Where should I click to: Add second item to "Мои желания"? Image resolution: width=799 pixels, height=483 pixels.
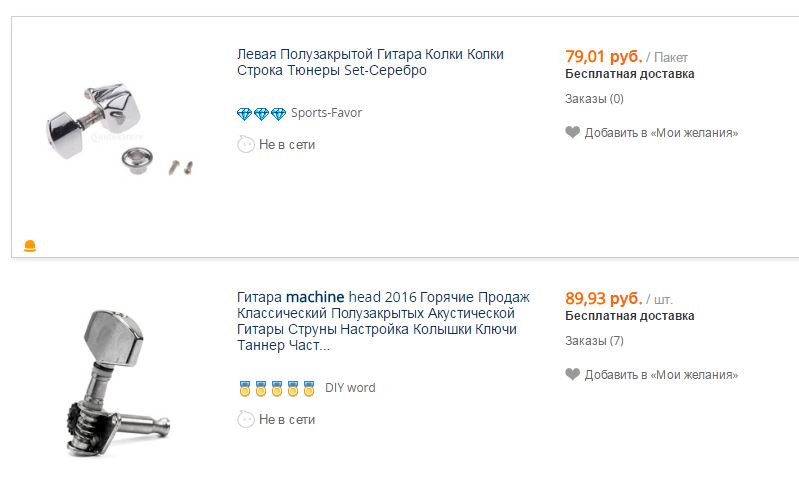[661, 375]
